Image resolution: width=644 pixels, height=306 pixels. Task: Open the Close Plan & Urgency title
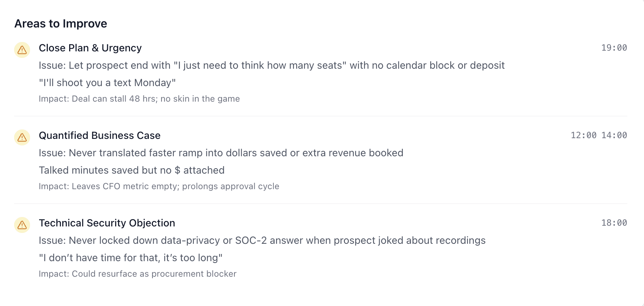(x=90, y=48)
